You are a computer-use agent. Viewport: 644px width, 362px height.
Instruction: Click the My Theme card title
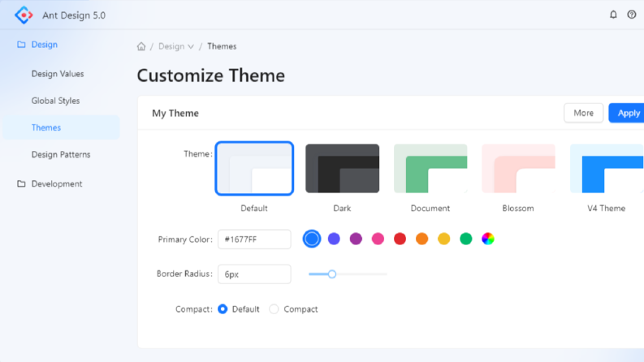click(175, 114)
